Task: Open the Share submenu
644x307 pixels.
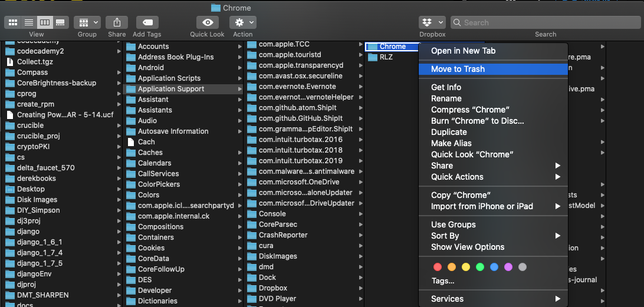Action: (x=493, y=166)
